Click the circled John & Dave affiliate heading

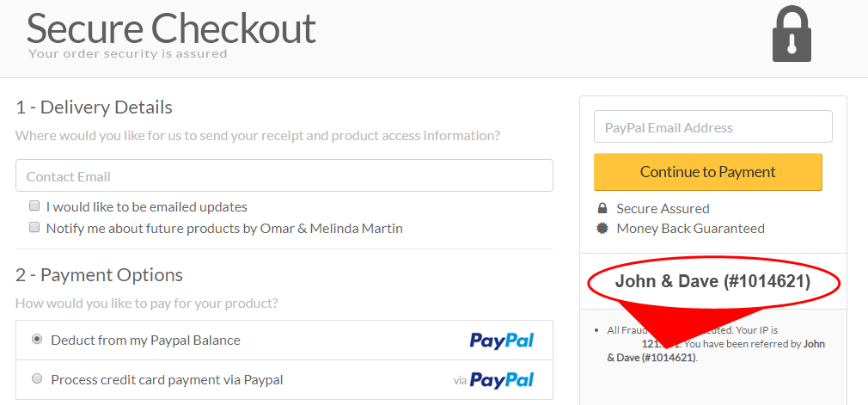point(712,281)
